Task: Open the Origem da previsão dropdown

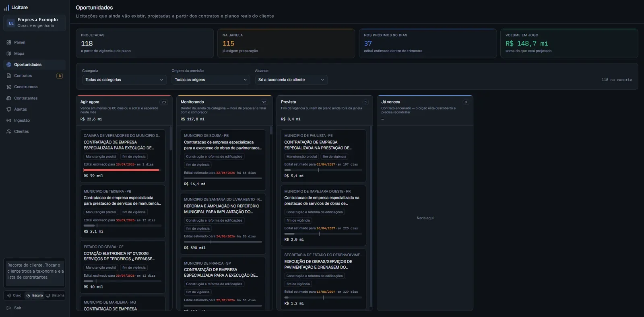Action: [x=211, y=80]
